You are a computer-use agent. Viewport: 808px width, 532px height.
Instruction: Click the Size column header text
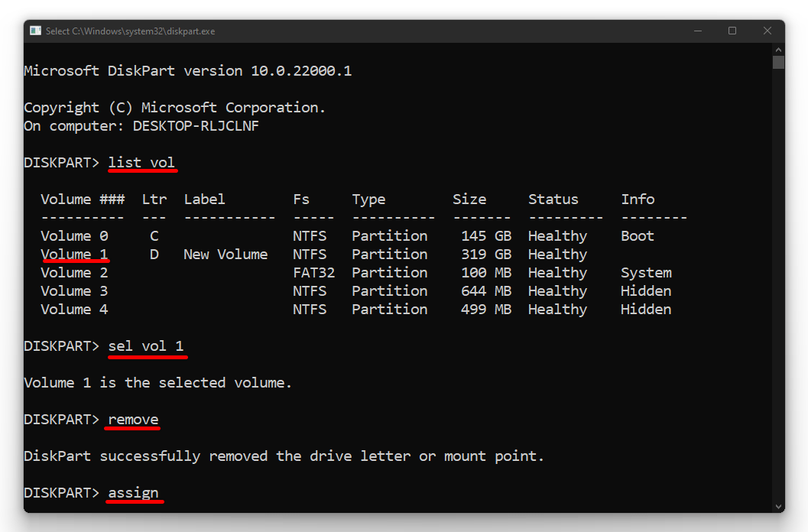point(469,199)
